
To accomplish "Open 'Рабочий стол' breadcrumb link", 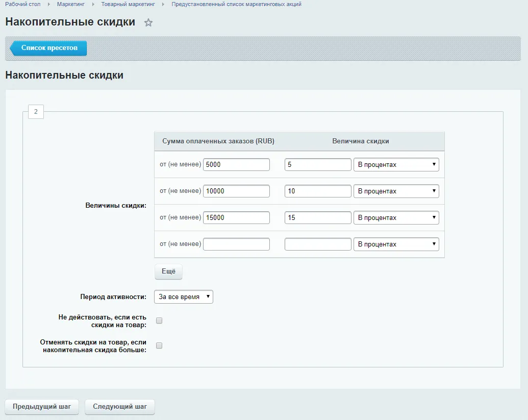I will 22,4.
